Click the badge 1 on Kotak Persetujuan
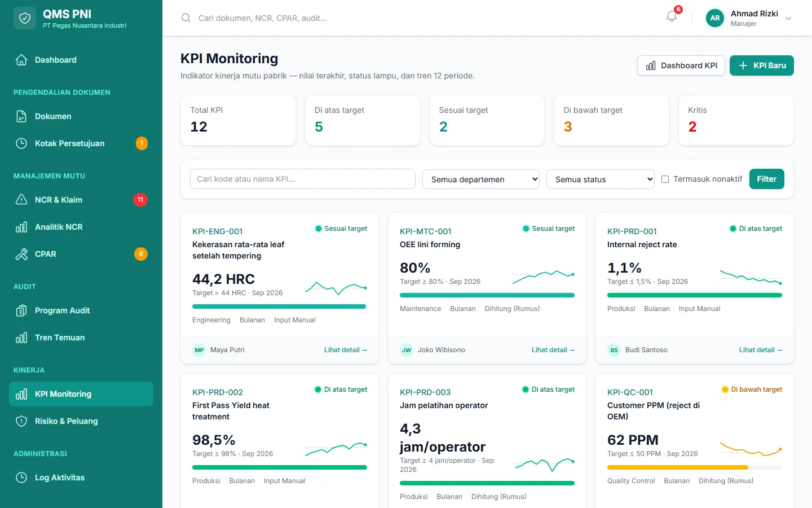Viewport: 812px width, 508px height. [142, 143]
